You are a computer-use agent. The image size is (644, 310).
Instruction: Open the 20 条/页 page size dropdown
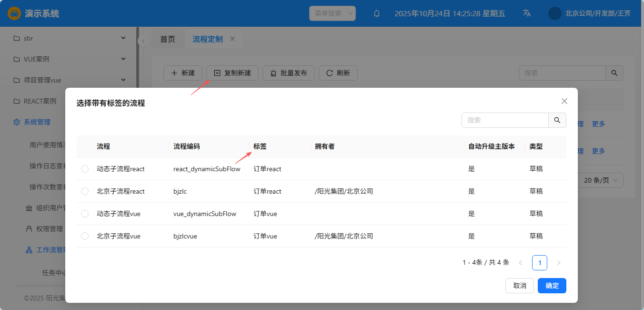pyautogui.click(x=603, y=180)
